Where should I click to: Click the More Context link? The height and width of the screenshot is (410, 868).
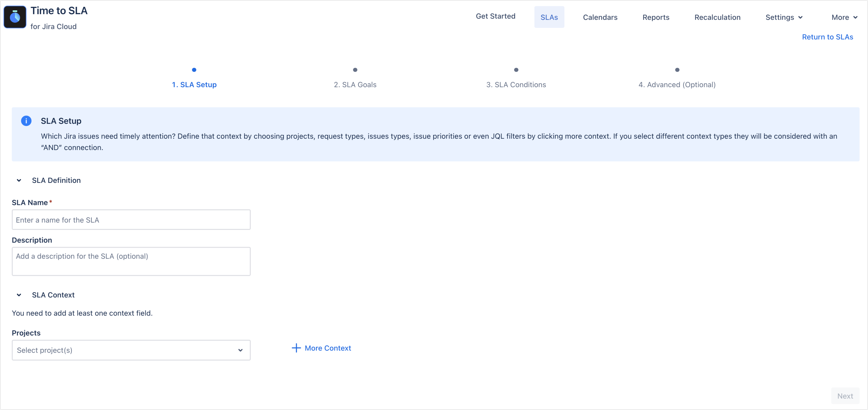[x=328, y=348]
